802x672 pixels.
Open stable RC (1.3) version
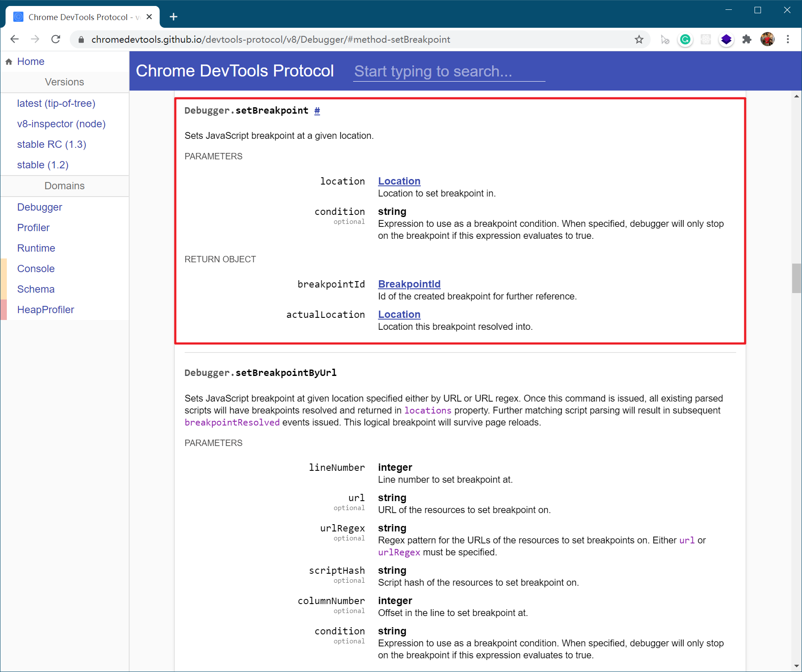coord(51,144)
